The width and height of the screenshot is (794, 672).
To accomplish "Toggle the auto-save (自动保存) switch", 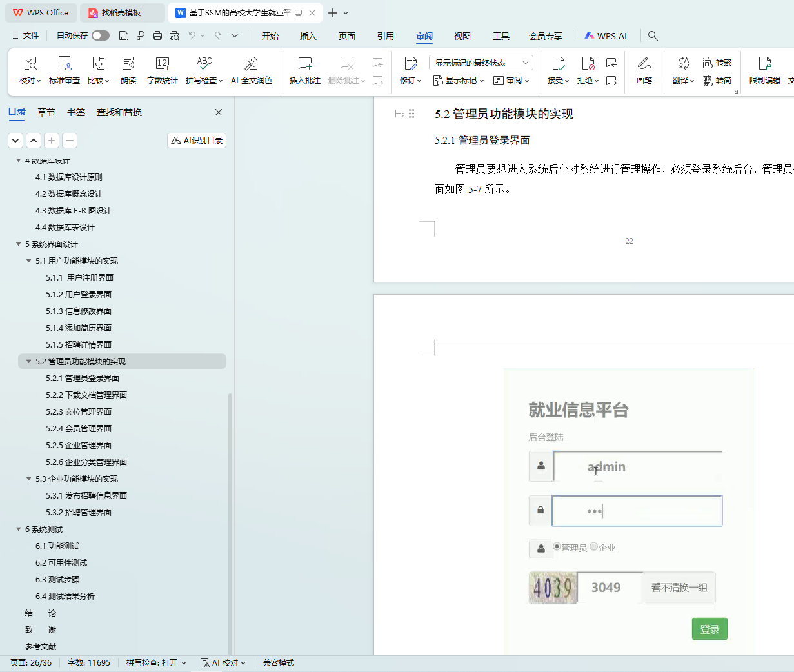I will tap(100, 35).
